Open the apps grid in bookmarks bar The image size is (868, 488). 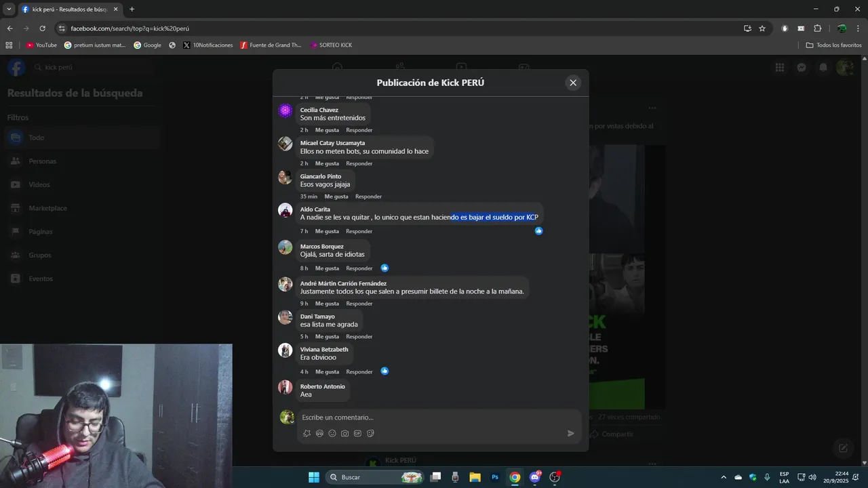[x=9, y=45]
